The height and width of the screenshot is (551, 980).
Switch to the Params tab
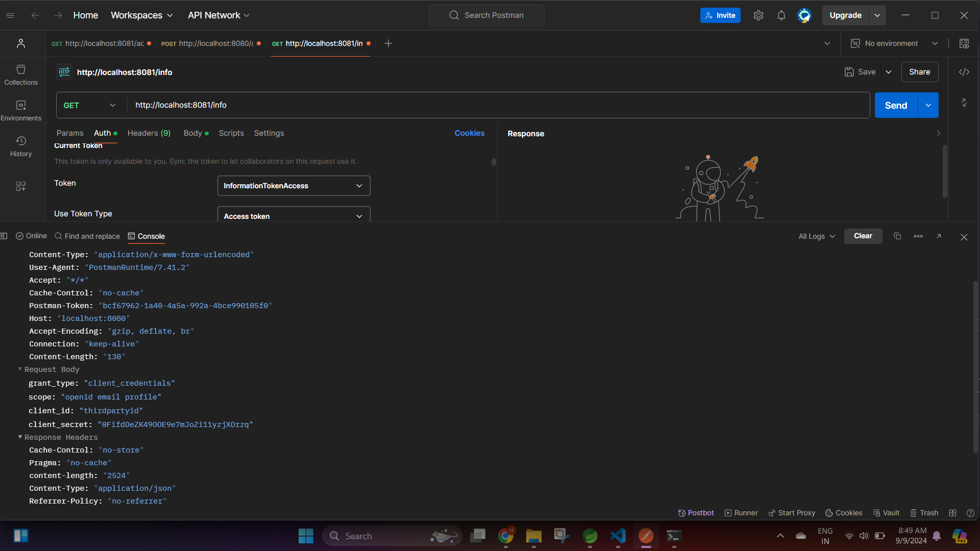pos(70,133)
